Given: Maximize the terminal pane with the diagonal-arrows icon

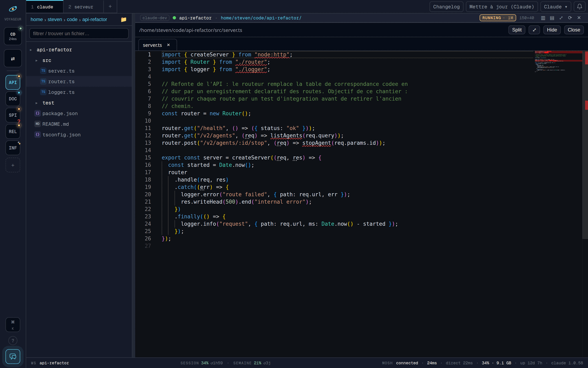Looking at the screenshot, I should point(561,18).
